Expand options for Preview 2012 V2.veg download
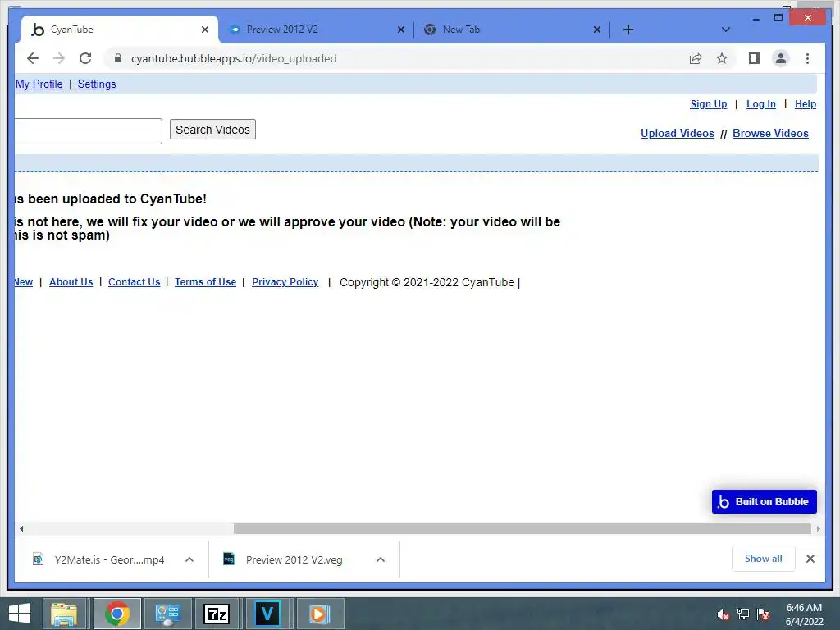This screenshot has height=630, width=840. tap(381, 559)
